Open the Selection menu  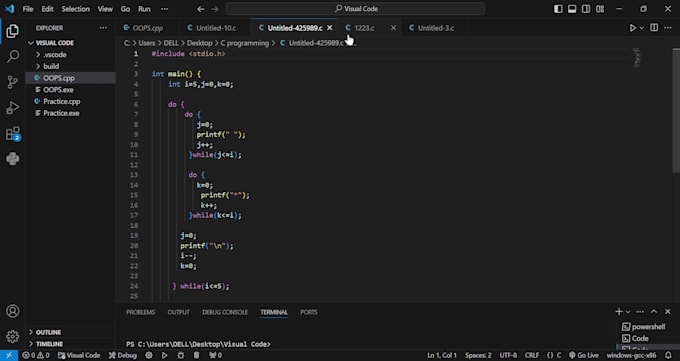(x=75, y=9)
